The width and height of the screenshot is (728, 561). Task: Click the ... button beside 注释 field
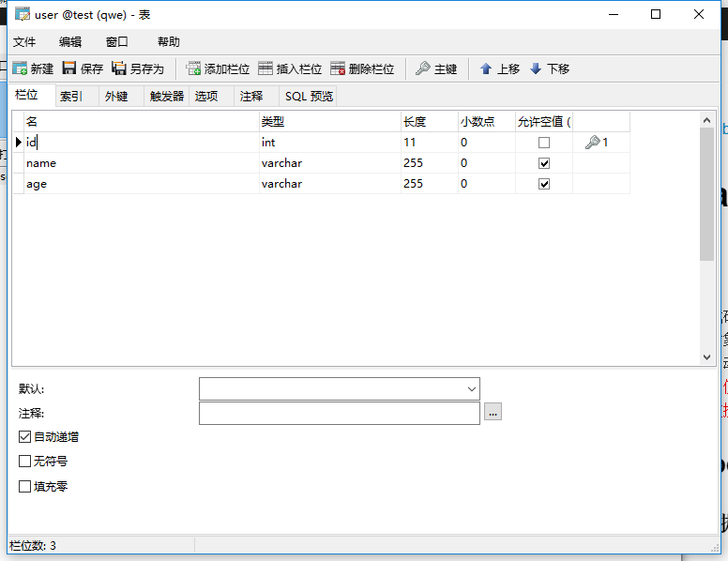click(493, 412)
